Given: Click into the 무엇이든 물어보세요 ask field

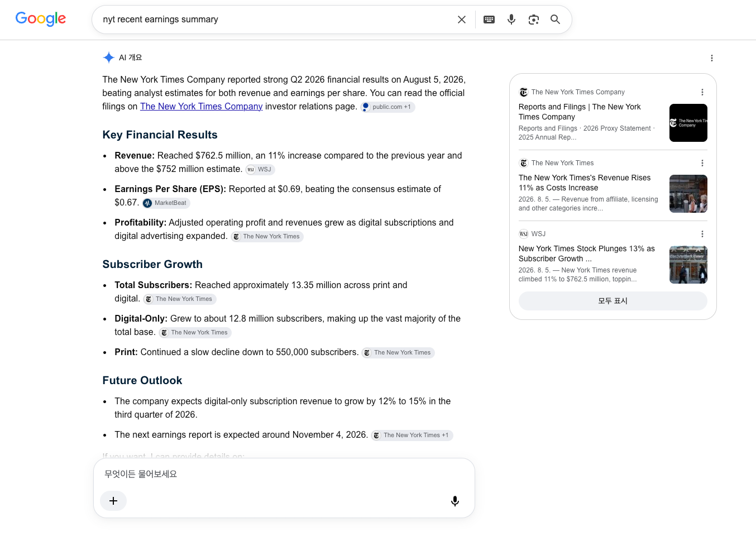Looking at the screenshot, I should point(284,474).
